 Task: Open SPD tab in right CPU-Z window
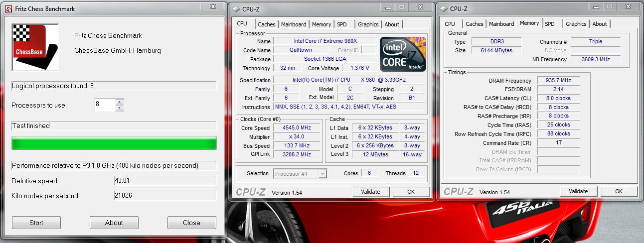(550, 24)
